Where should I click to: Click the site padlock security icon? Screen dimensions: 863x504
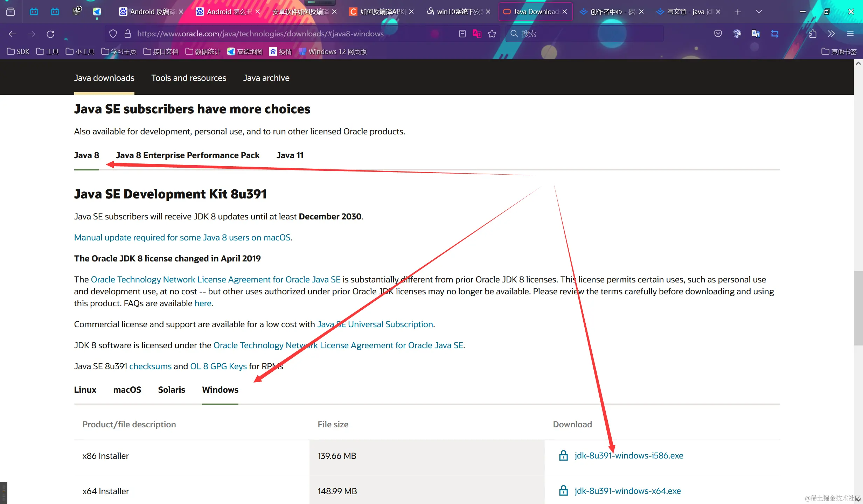(x=128, y=34)
